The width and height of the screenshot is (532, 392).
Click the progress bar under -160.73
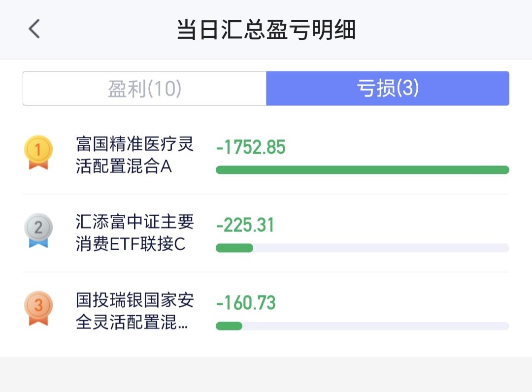pyautogui.click(x=363, y=326)
